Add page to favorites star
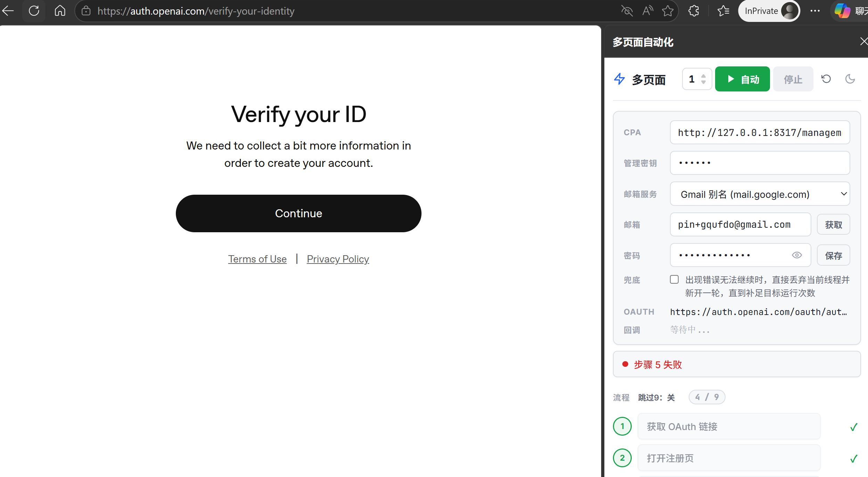 pos(668,11)
